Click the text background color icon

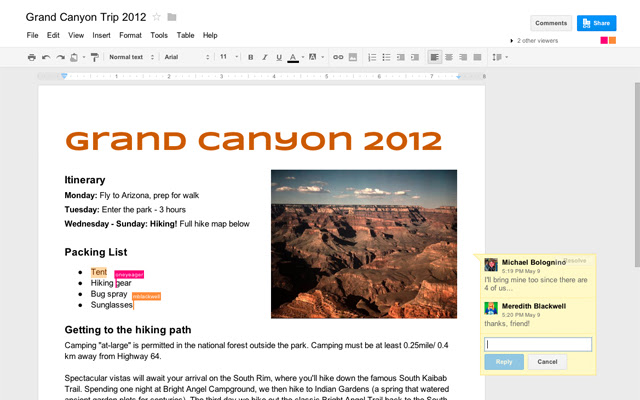[313, 57]
